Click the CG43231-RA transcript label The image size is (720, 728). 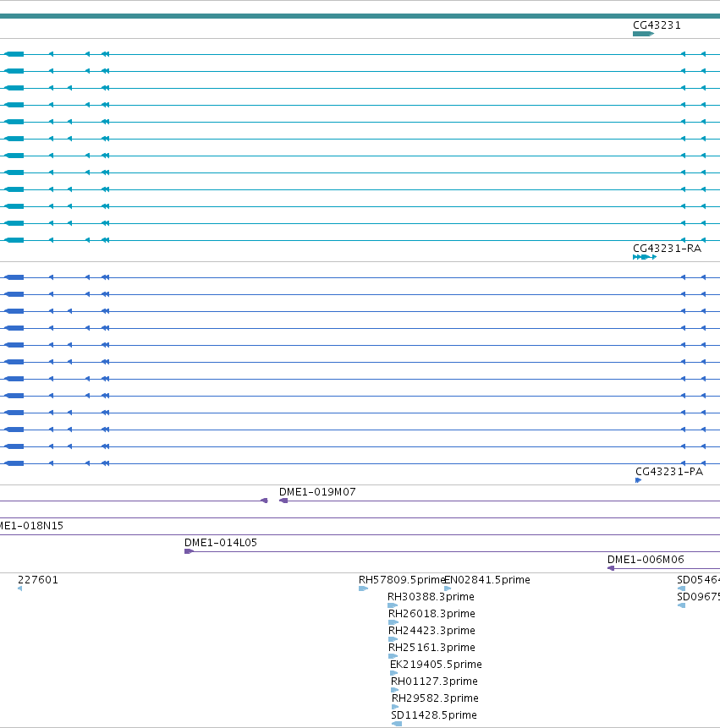[x=667, y=249]
